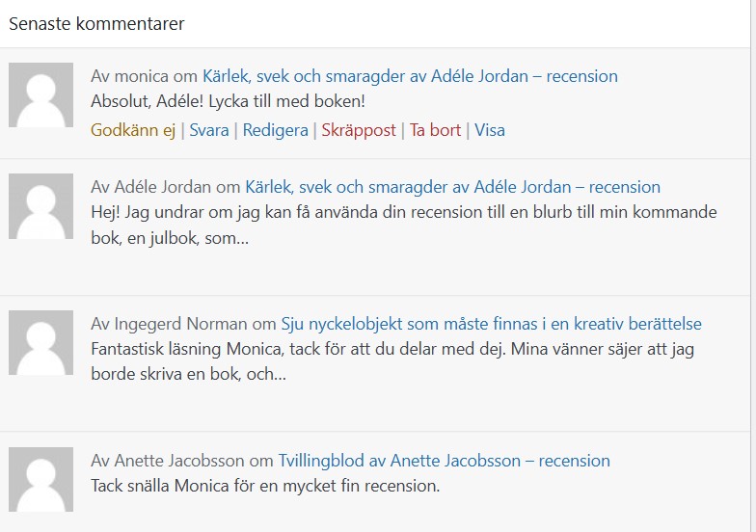Click author name Ingegerd Norman
The height and width of the screenshot is (532, 756).
click(x=181, y=324)
